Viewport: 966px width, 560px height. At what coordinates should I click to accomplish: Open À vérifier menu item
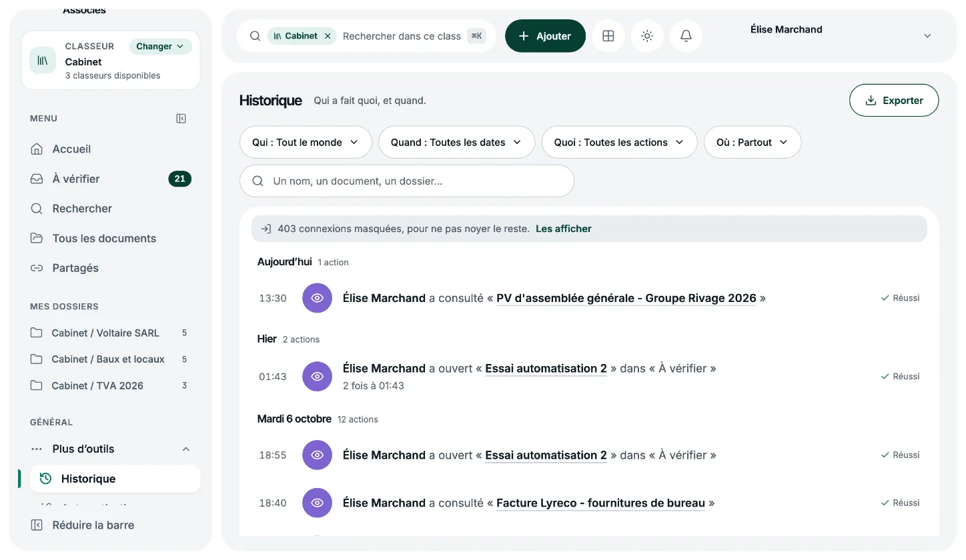[111, 179]
